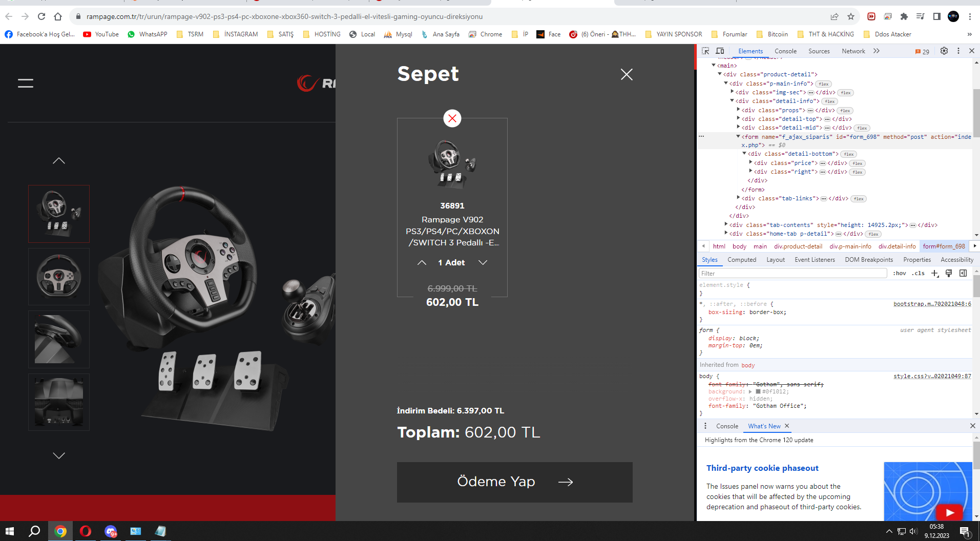
Task: Switch to the DevTools Sources tab
Action: click(819, 51)
